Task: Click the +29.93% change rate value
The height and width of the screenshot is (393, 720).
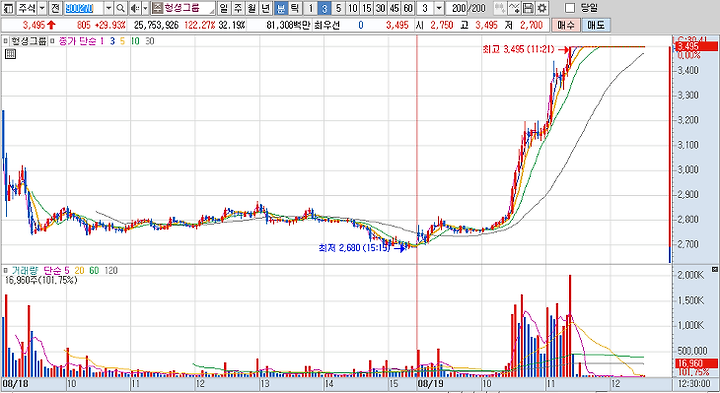Action: pos(109,25)
